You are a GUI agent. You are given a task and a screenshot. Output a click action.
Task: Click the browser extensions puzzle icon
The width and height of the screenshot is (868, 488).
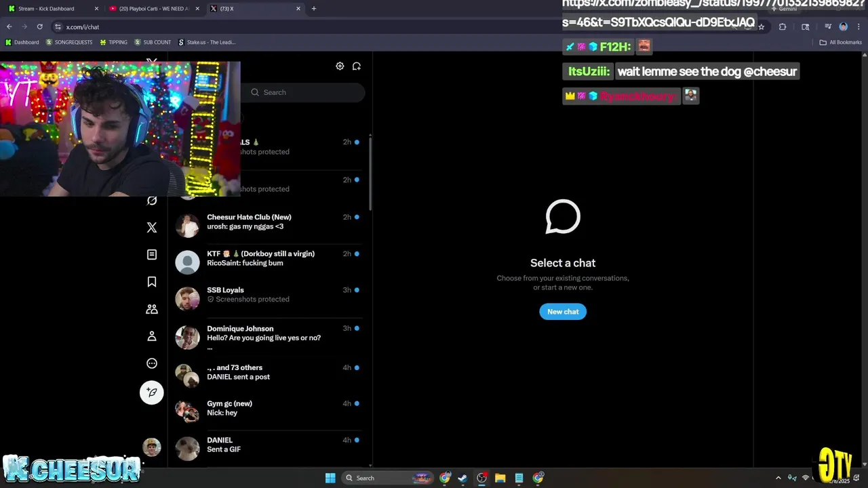(783, 26)
